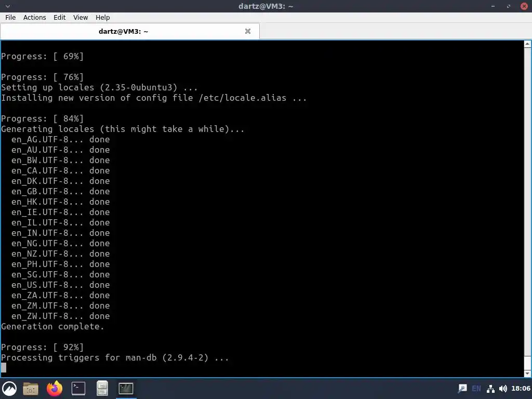532x399 pixels.
Task: Click the 'Progress: [ 84%]' line
Action: coord(43,119)
